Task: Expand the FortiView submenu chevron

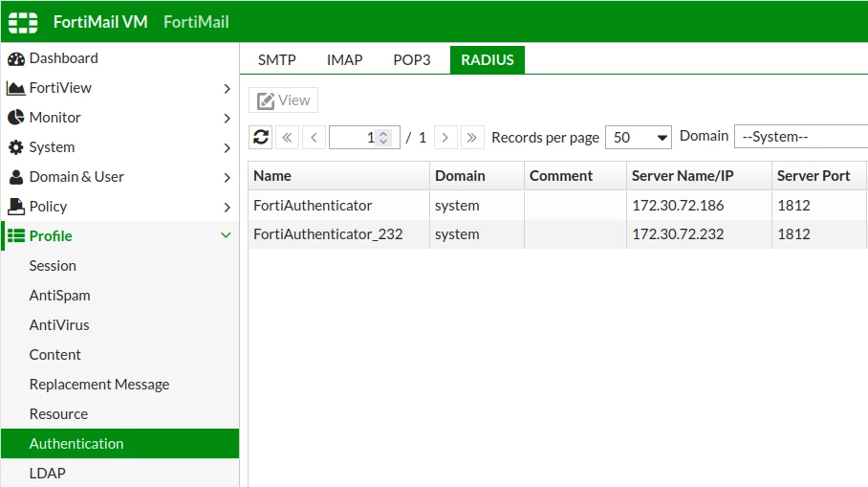Action: tap(227, 89)
